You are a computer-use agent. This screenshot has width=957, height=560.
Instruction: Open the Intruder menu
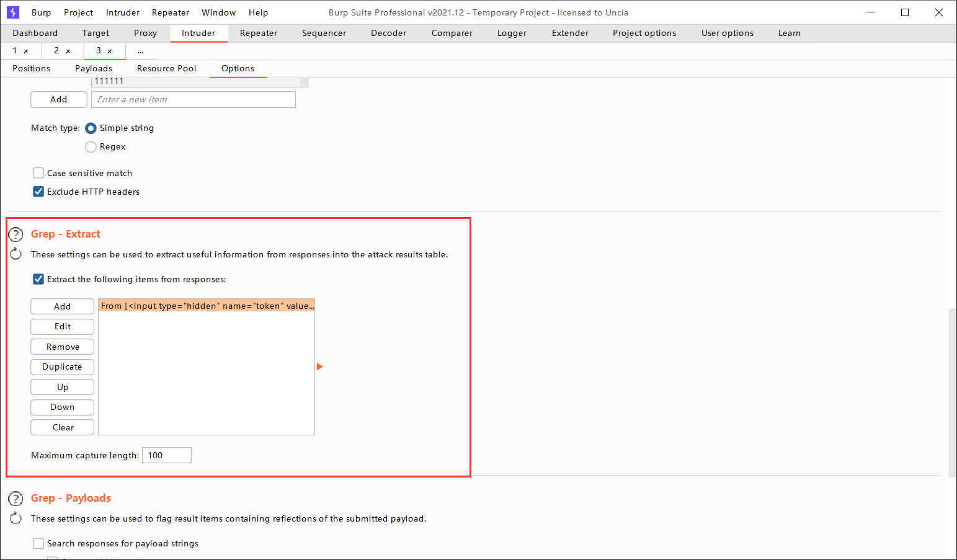(123, 12)
